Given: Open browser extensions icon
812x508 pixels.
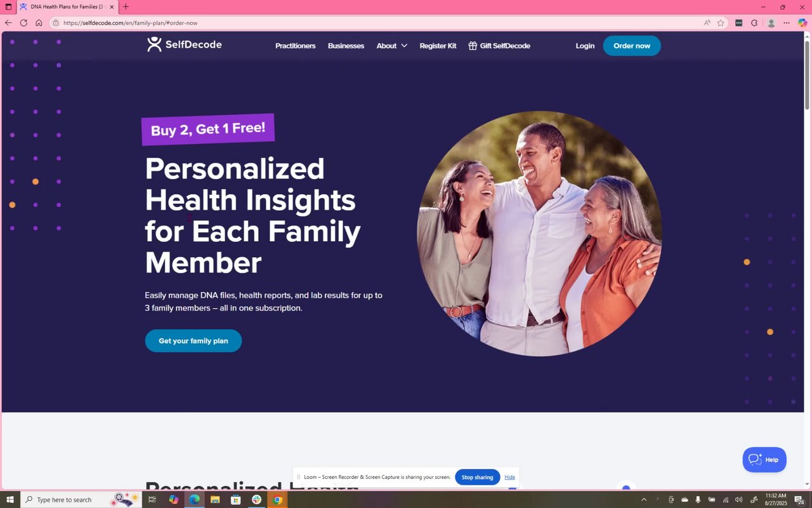Looking at the screenshot, I should [754, 23].
